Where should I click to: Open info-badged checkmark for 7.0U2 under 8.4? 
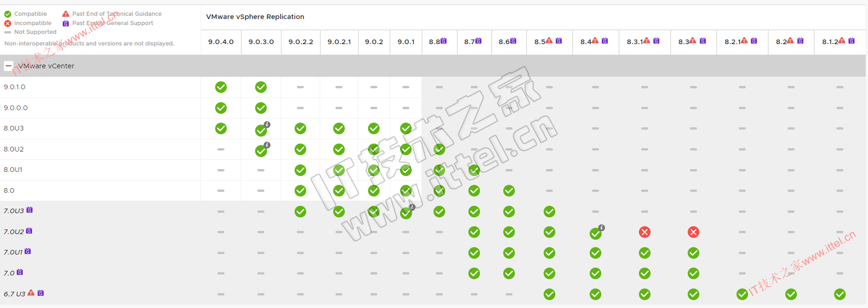pyautogui.click(x=596, y=233)
